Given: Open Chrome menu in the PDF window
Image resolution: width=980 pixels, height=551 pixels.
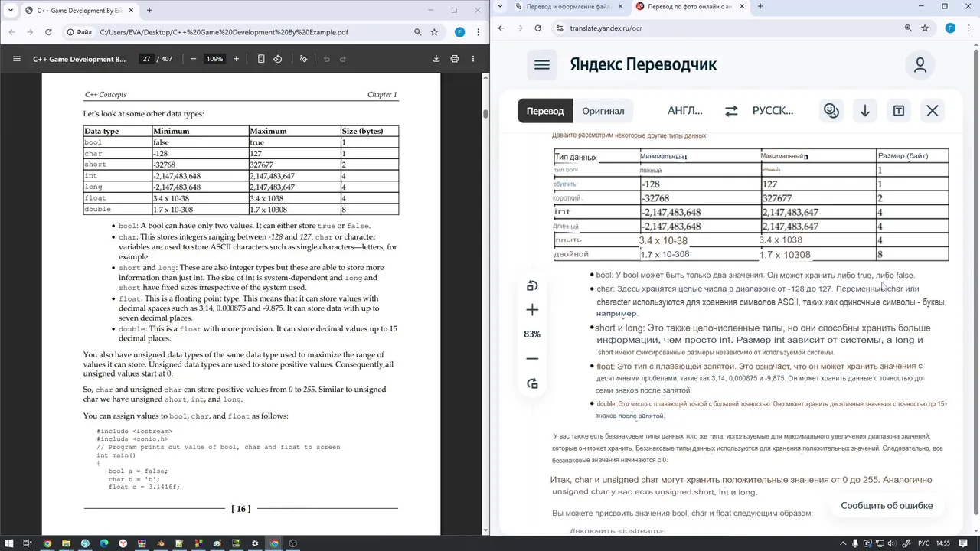Looking at the screenshot, I should (478, 32).
